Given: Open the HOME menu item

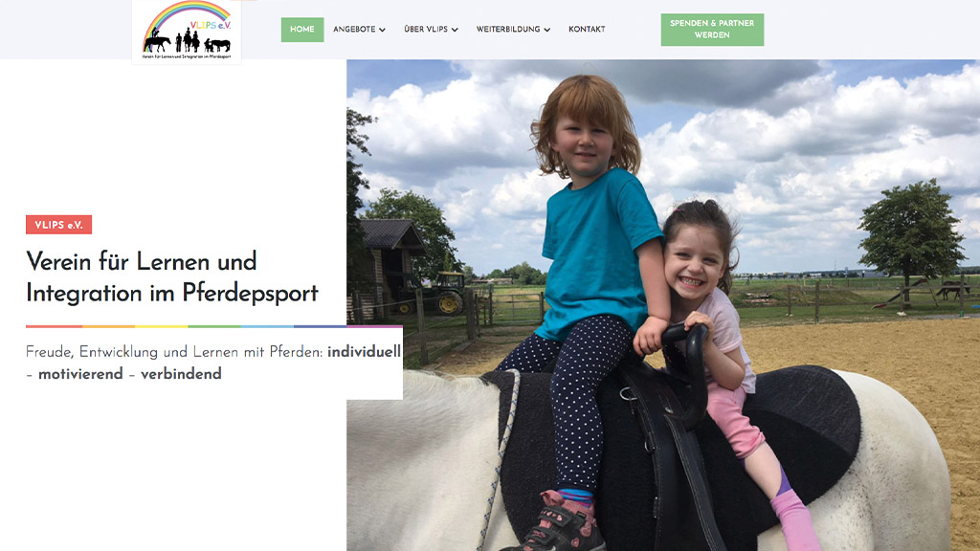Looking at the screenshot, I should click(302, 30).
